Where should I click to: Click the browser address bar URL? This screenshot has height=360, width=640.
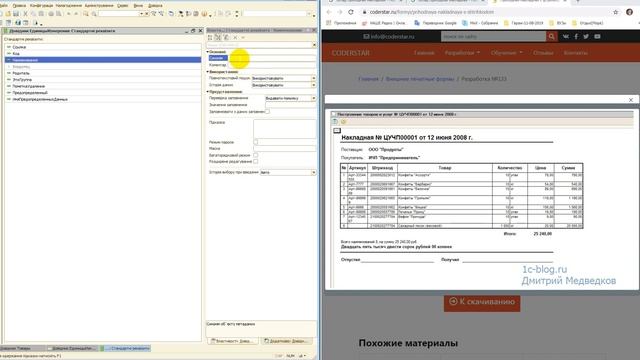tap(431, 12)
